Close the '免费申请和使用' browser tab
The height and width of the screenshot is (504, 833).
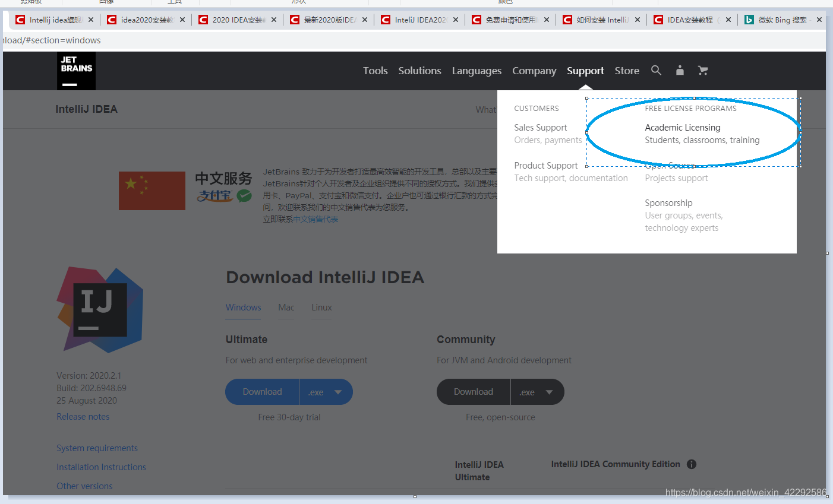click(x=547, y=20)
